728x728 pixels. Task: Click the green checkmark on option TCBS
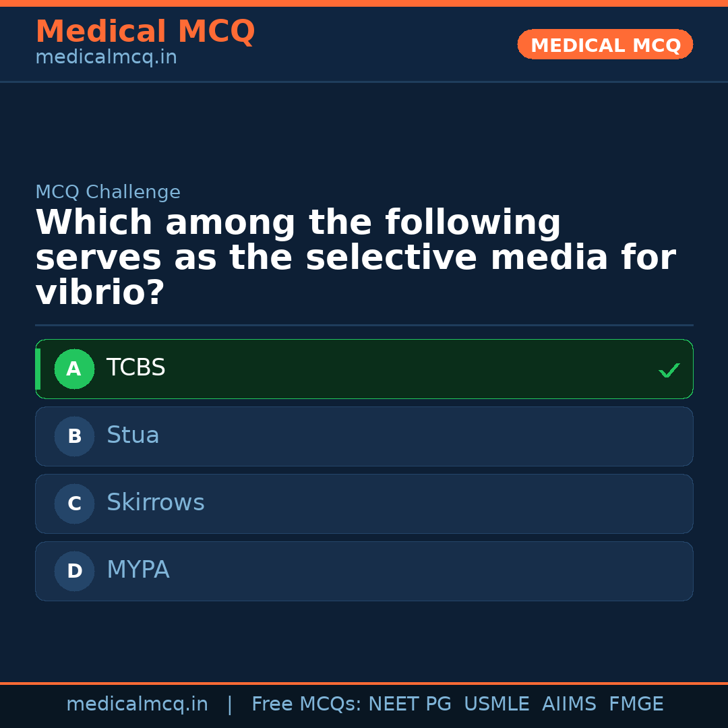click(669, 369)
